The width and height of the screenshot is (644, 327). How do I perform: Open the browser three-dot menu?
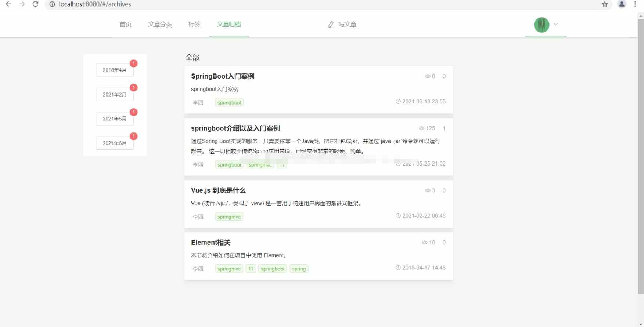pyautogui.click(x=635, y=4)
